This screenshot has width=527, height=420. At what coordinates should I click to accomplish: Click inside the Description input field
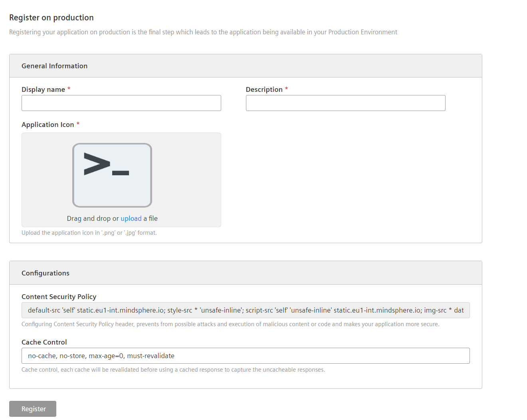pyautogui.click(x=345, y=103)
